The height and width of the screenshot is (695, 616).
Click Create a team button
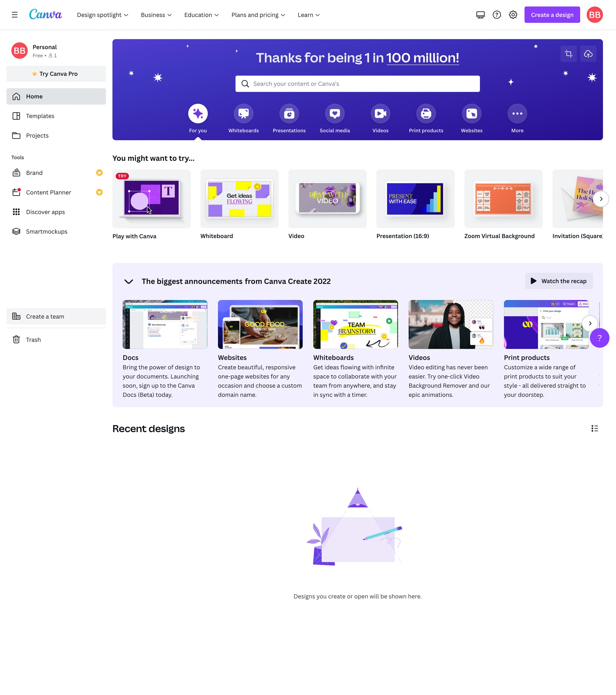click(x=56, y=317)
